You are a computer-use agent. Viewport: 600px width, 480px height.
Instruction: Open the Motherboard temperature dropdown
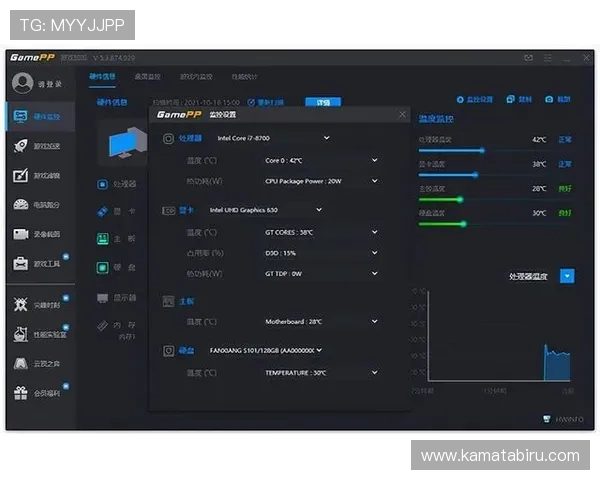375,322
